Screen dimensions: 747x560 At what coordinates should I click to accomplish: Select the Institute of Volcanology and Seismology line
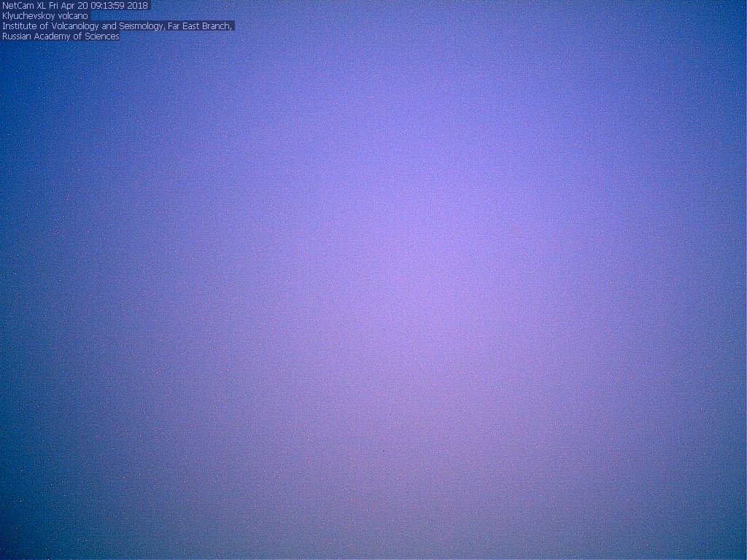tap(117, 26)
